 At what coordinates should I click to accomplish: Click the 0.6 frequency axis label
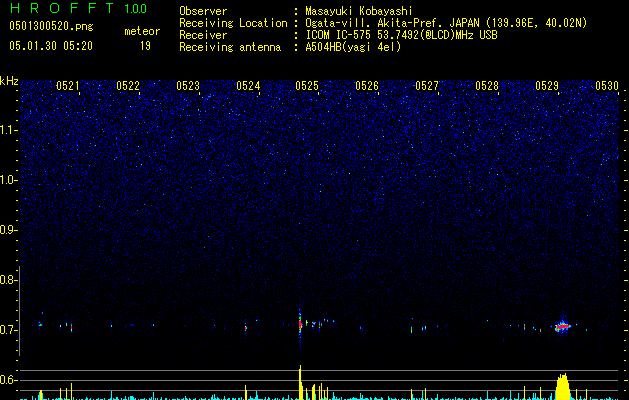tap(8, 380)
